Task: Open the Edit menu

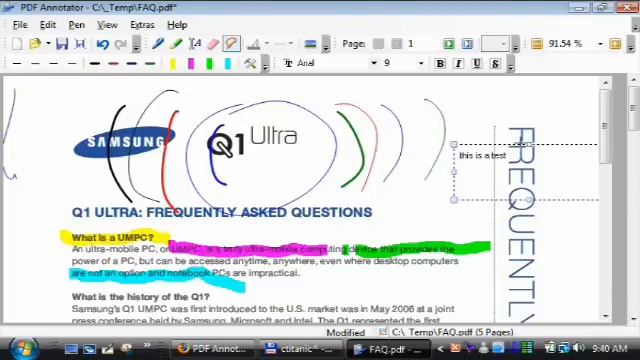Action: click(48, 25)
